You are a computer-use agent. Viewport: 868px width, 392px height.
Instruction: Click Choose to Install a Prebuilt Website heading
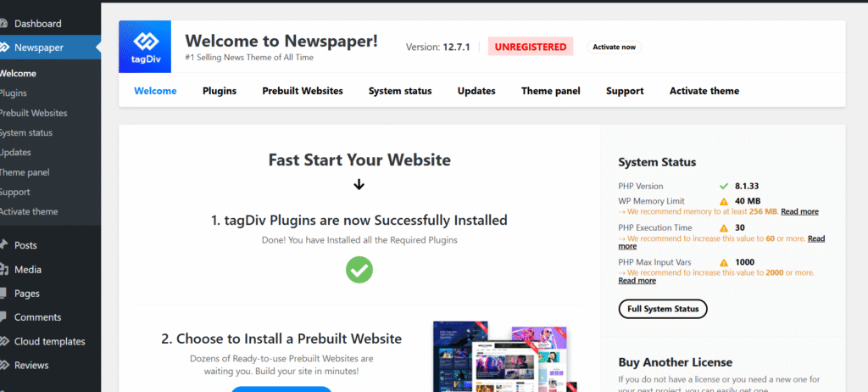(x=281, y=339)
